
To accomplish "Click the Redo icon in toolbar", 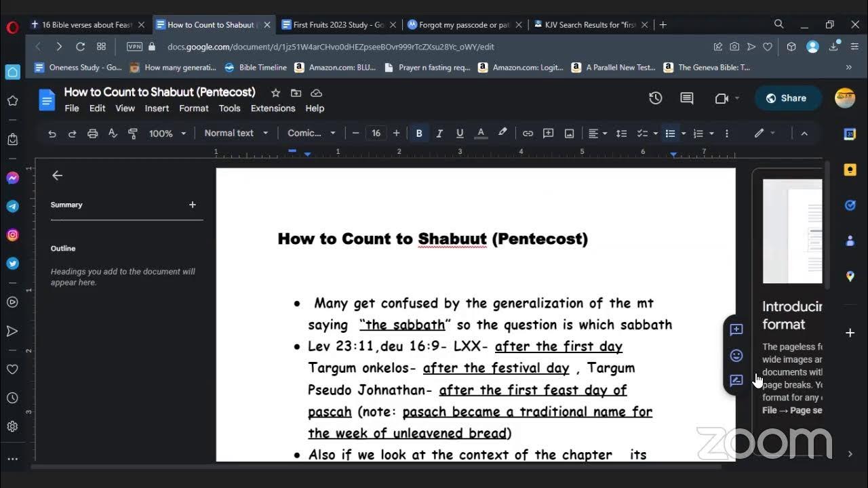I will (72, 134).
